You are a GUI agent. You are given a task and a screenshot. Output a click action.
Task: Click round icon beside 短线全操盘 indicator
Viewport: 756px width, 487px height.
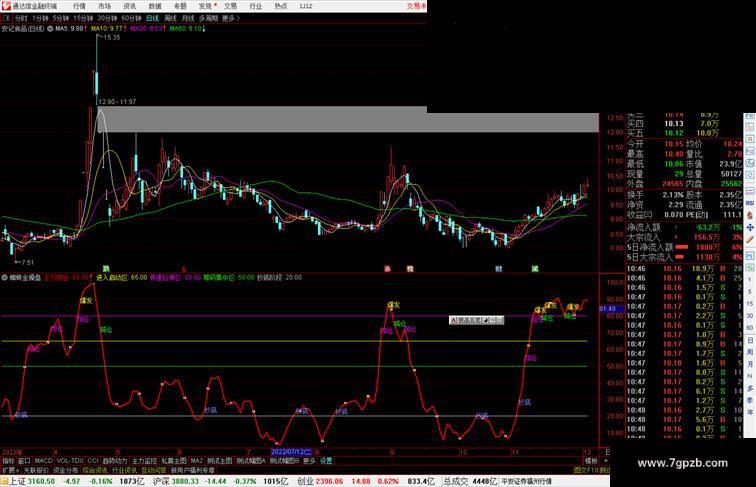pyautogui.click(x=5, y=278)
